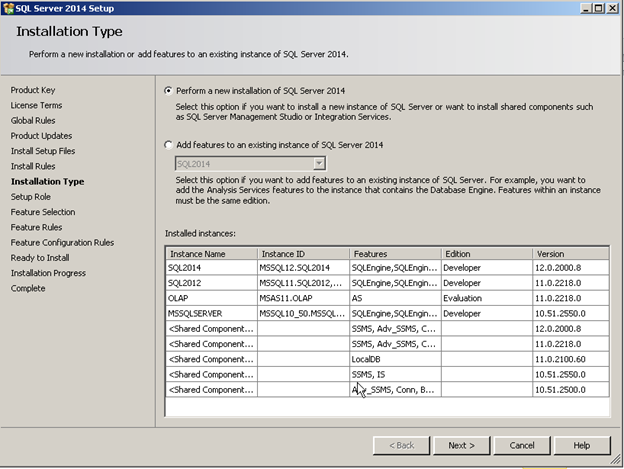
Task: Select License Terms step in sidebar
Action: 36,105
